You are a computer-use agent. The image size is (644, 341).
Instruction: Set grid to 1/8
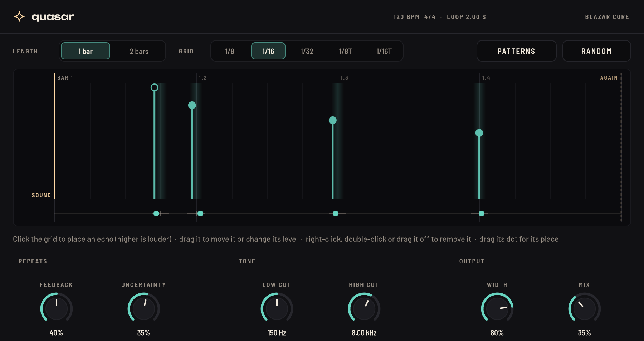pyautogui.click(x=230, y=51)
